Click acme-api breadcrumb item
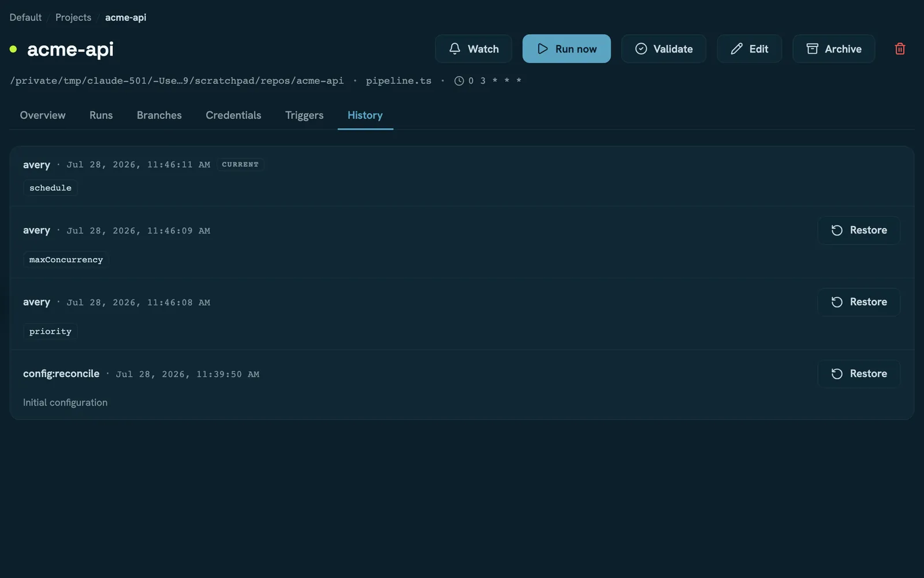The height and width of the screenshot is (578, 924). 125,17
